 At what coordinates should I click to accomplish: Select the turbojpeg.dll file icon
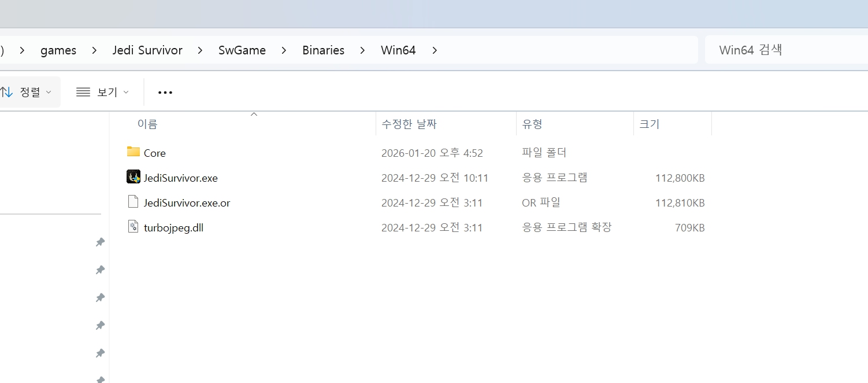point(133,227)
